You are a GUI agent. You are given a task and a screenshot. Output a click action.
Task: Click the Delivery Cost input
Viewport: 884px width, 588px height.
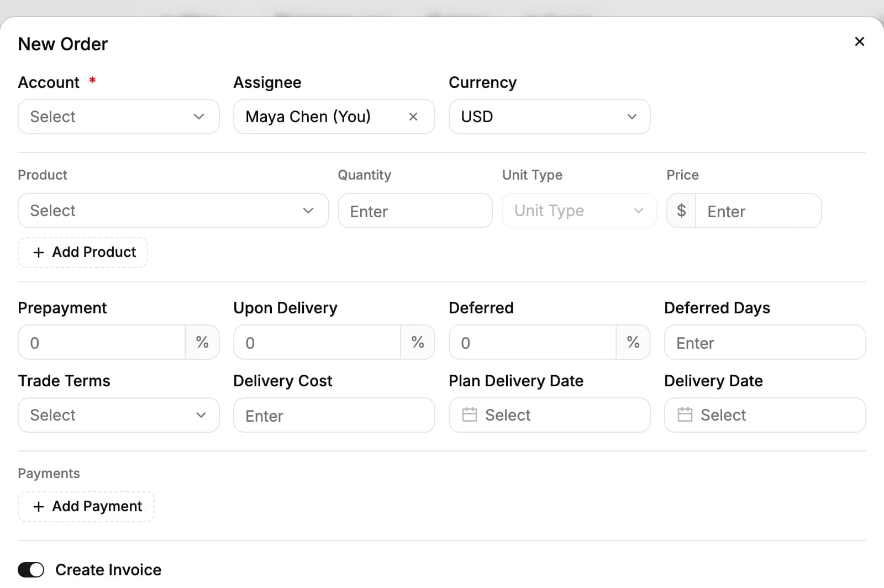(334, 415)
